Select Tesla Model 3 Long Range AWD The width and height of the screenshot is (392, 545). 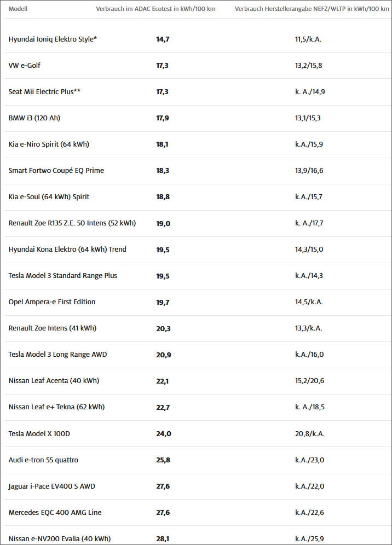[58, 355]
